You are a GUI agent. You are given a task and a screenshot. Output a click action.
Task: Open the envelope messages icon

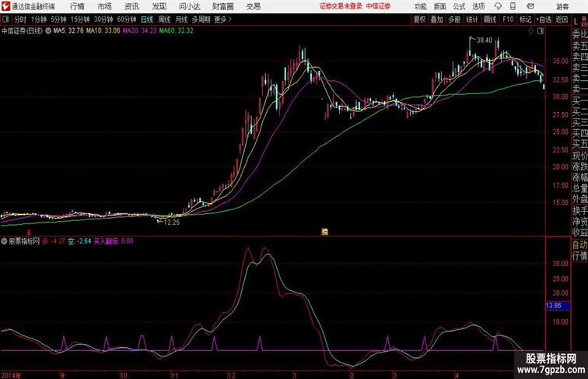coord(530,6)
